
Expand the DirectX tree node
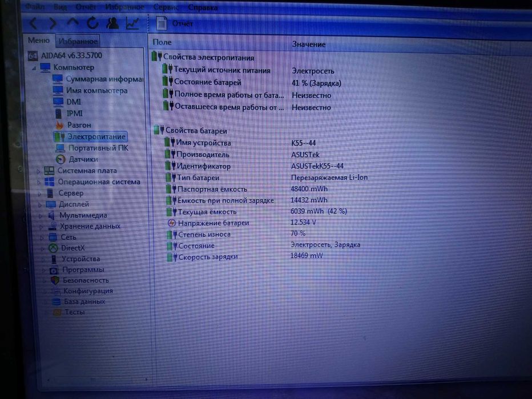tap(43, 249)
